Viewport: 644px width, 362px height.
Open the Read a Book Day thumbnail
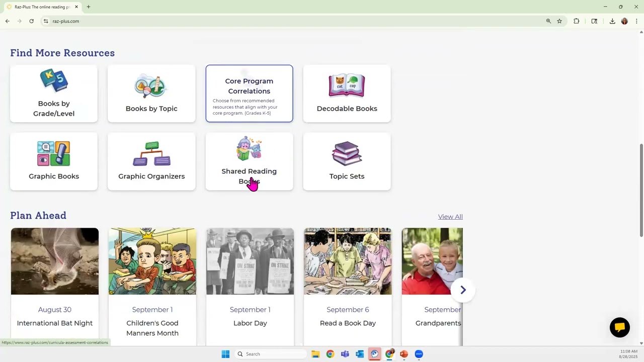348,261
